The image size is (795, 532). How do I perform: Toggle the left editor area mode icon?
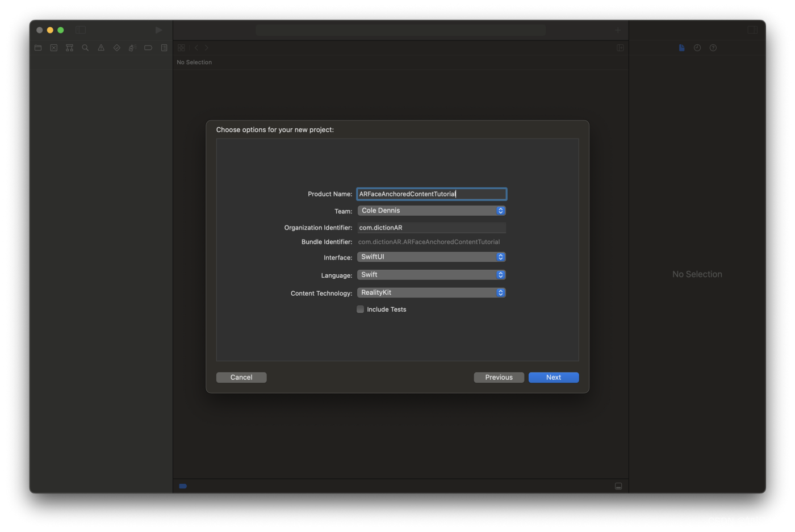(181, 48)
